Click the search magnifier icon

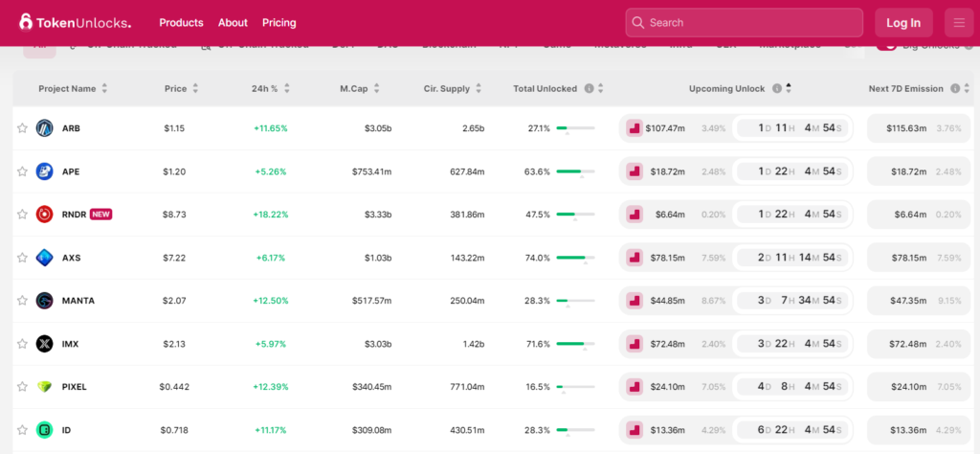click(x=637, y=23)
